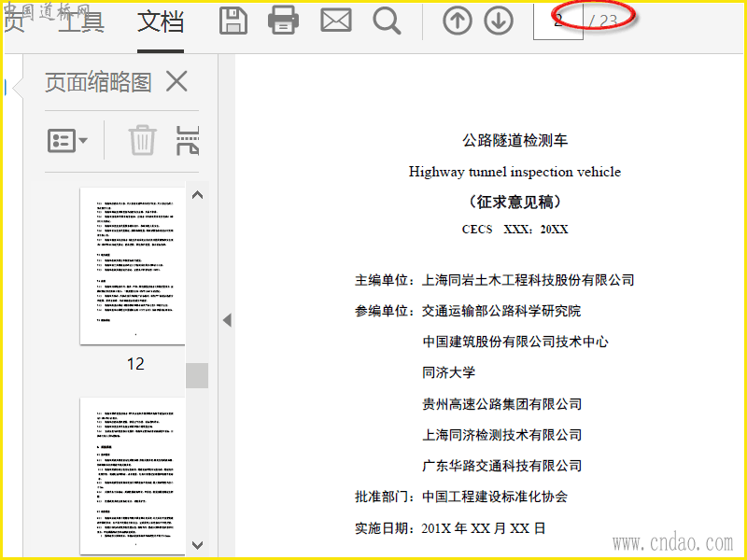Click text Highway tunnel inspection vehicle
The width and height of the screenshot is (747, 560).
point(514,172)
